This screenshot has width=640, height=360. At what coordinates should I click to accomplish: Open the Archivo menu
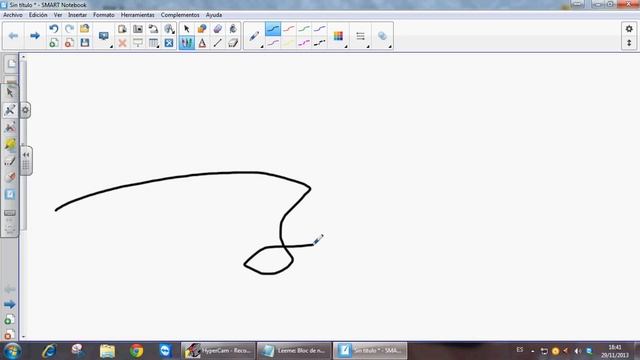click(x=13, y=15)
